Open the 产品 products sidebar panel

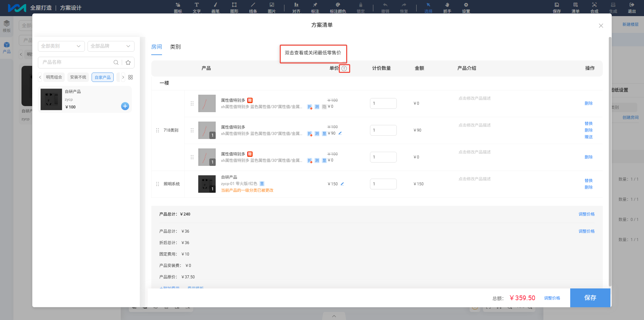pyautogui.click(x=7, y=48)
